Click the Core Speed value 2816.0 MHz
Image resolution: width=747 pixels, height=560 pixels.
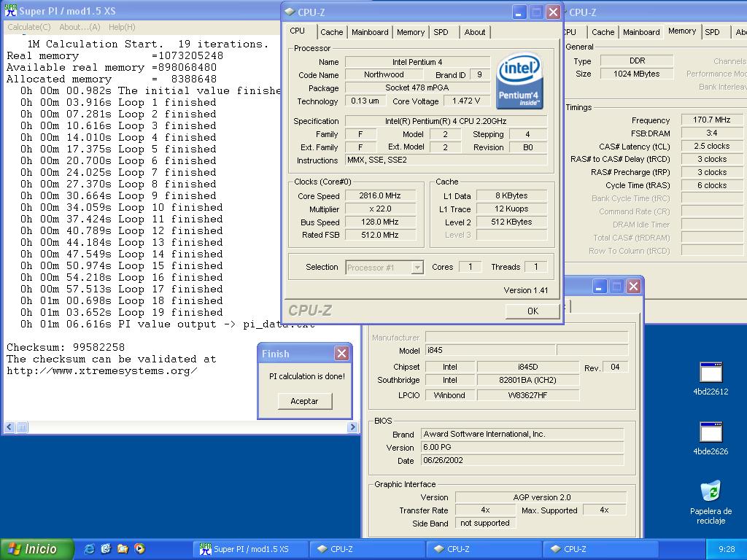(x=380, y=195)
